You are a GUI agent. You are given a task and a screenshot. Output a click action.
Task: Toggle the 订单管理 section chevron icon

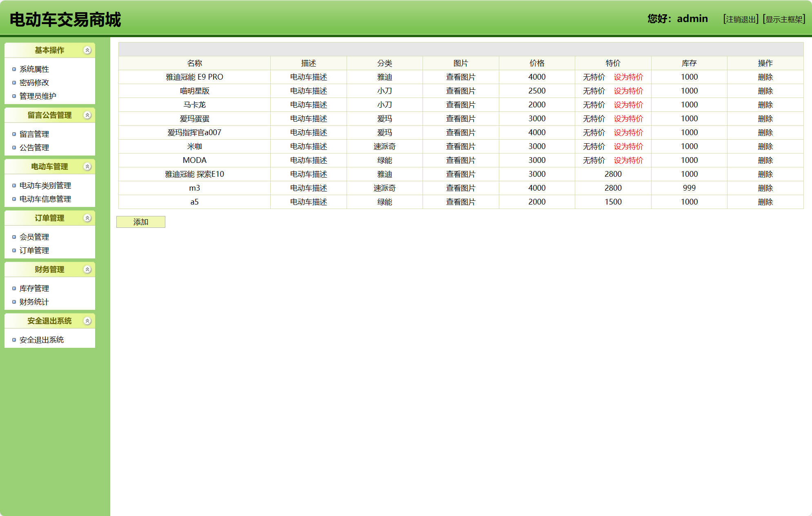tap(87, 218)
